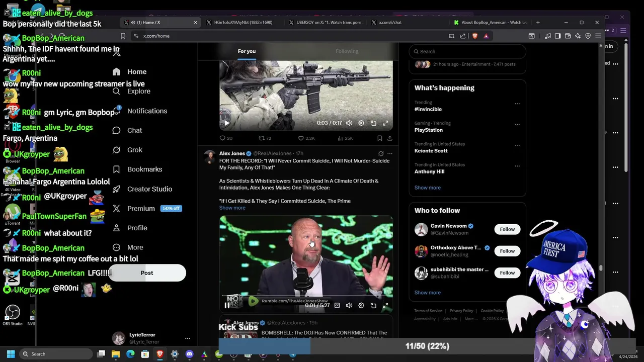Image resolution: width=644 pixels, height=362 pixels.
Task: Follow Gavin Newsom
Action: 507,229
